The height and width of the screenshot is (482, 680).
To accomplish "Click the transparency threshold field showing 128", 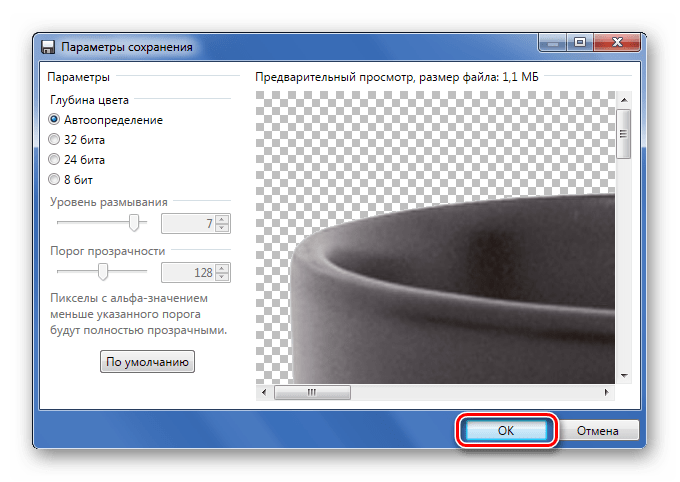I will pyautogui.click(x=188, y=272).
